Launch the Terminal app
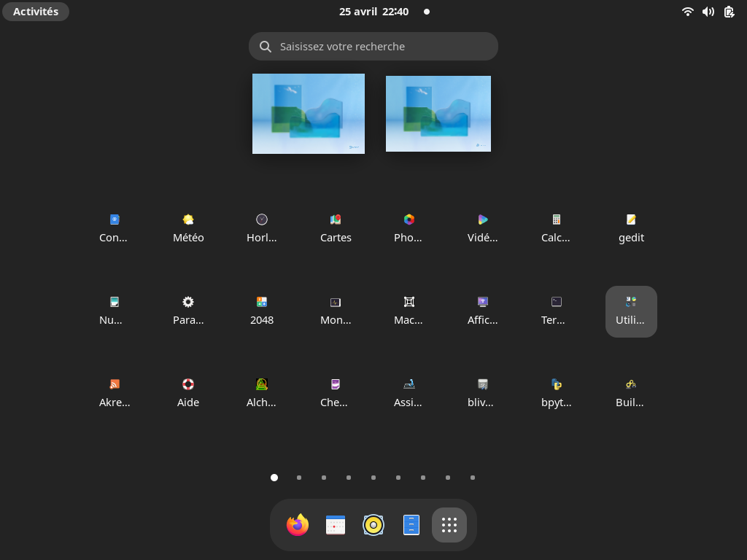Viewport: 747px width, 560px height. (556, 302)
